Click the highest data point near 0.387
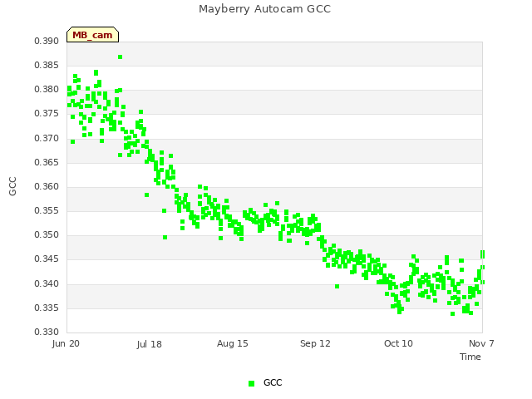The width and height of the screenshot is (532, 399). click(120, 57)
